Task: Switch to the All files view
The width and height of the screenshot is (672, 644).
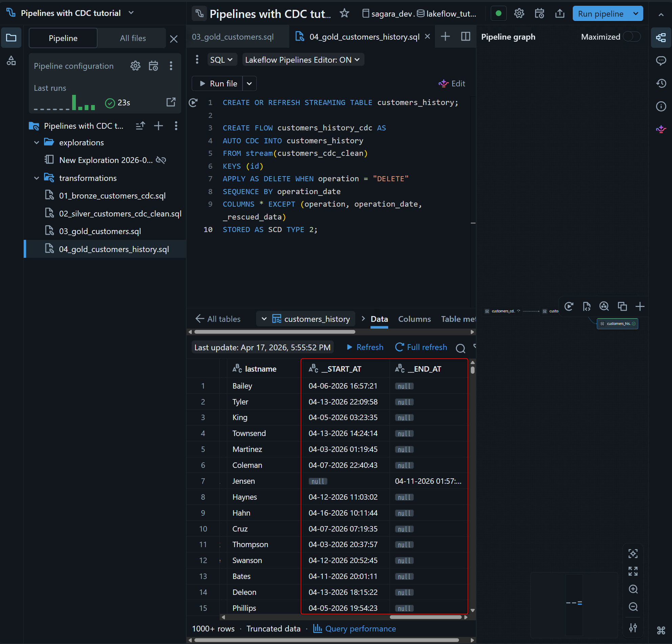Action: 133,38
